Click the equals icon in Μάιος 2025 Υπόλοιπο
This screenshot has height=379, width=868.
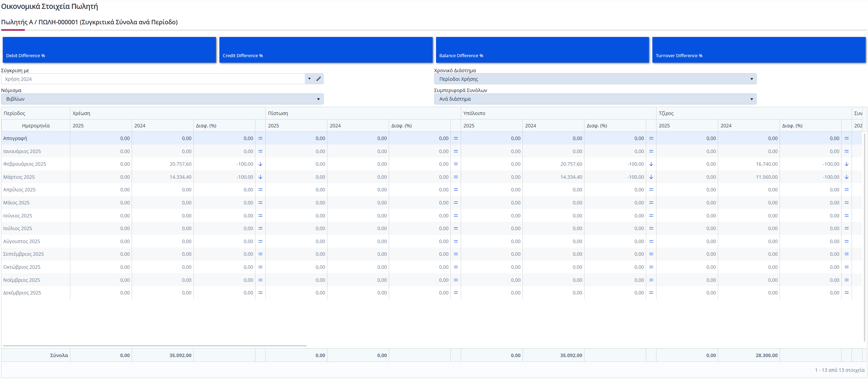651,203
